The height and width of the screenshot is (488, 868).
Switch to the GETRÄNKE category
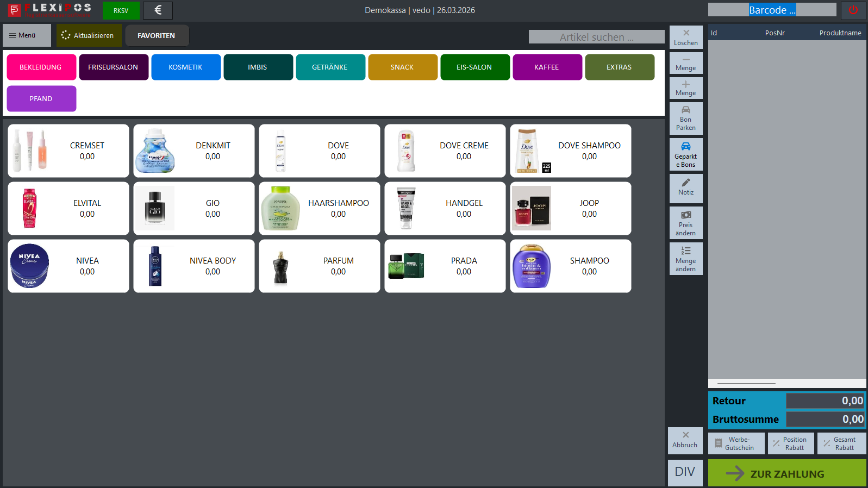click(330, 67)
